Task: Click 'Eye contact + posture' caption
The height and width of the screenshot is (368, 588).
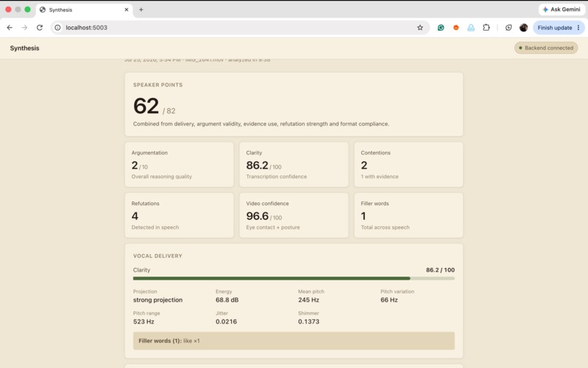Action: click(273, 227)
